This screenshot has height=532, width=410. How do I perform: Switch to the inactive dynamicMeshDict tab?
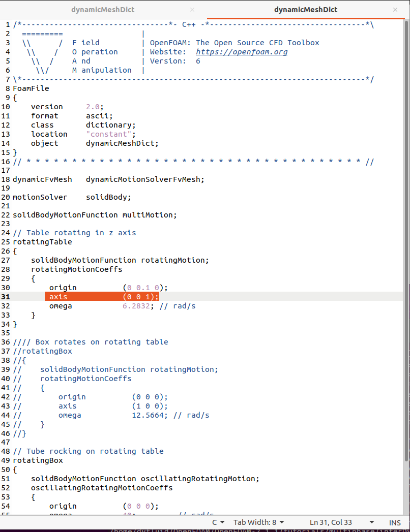(102, 10)
